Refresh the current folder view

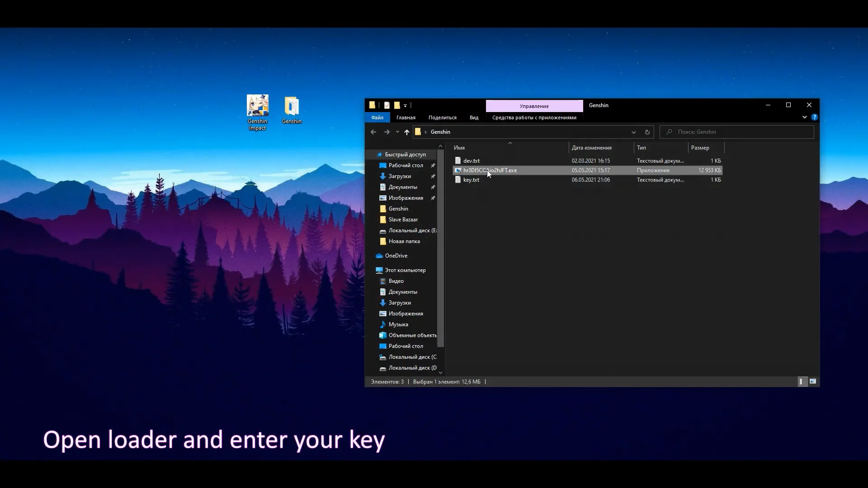coord(647,132)
